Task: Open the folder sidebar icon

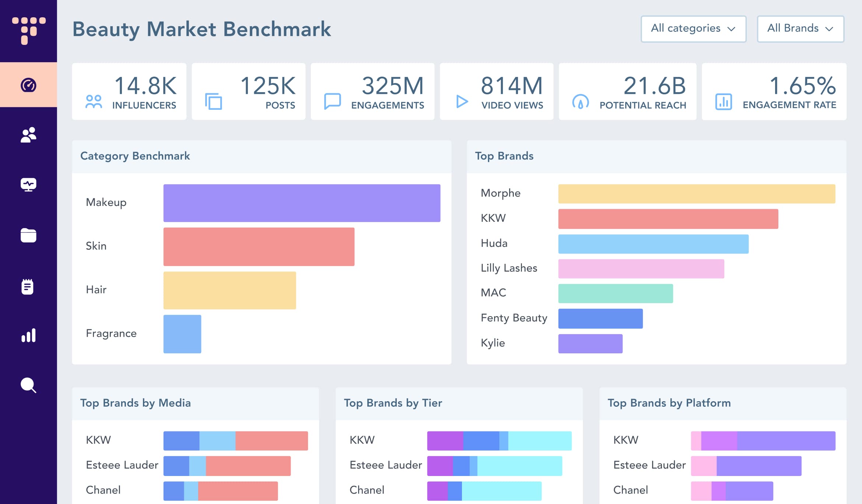Action: pos(28,235)
